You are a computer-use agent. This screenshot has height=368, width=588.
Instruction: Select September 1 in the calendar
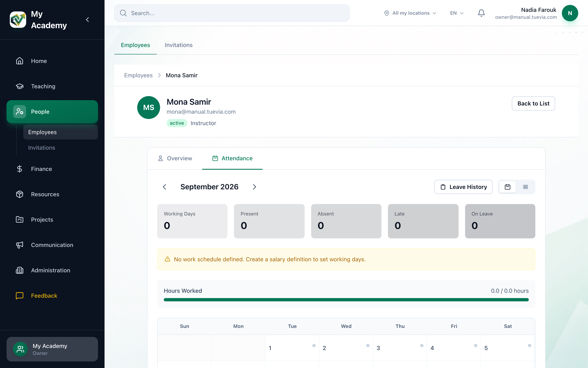[292, 348]
